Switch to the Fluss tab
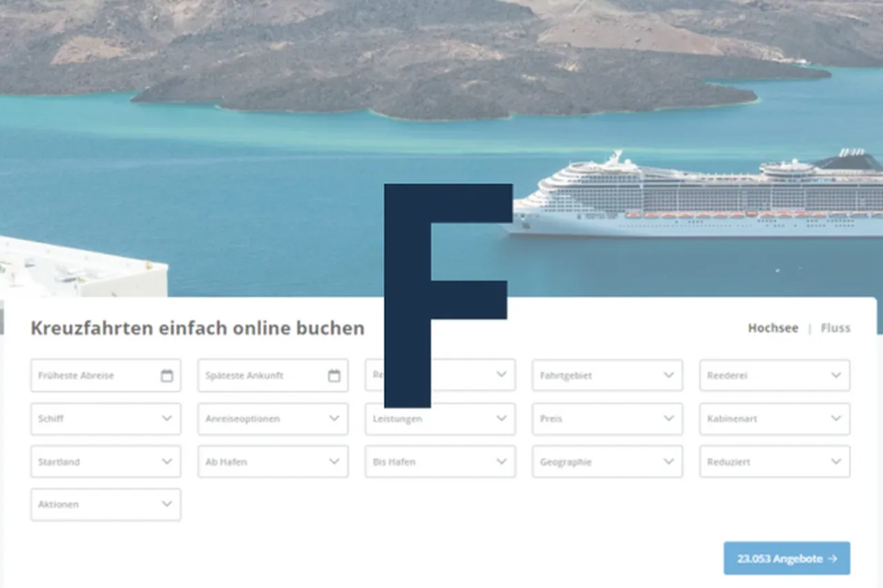 coord(835,328)
